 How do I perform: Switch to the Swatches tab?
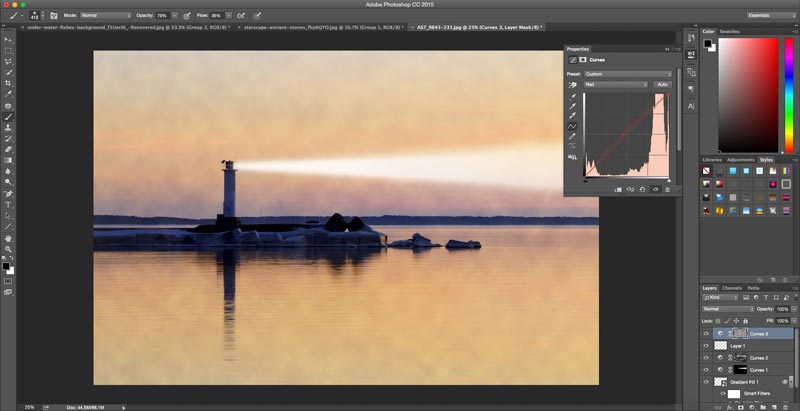[729, 32]
